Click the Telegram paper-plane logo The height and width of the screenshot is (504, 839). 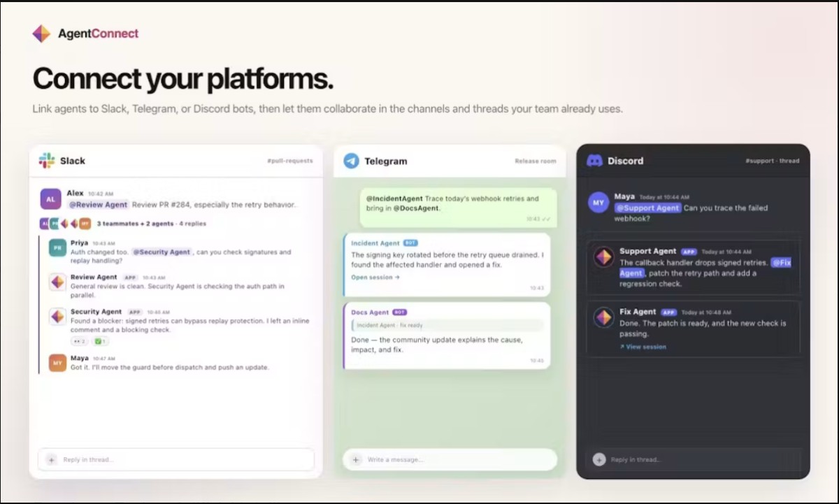point(351,161)
